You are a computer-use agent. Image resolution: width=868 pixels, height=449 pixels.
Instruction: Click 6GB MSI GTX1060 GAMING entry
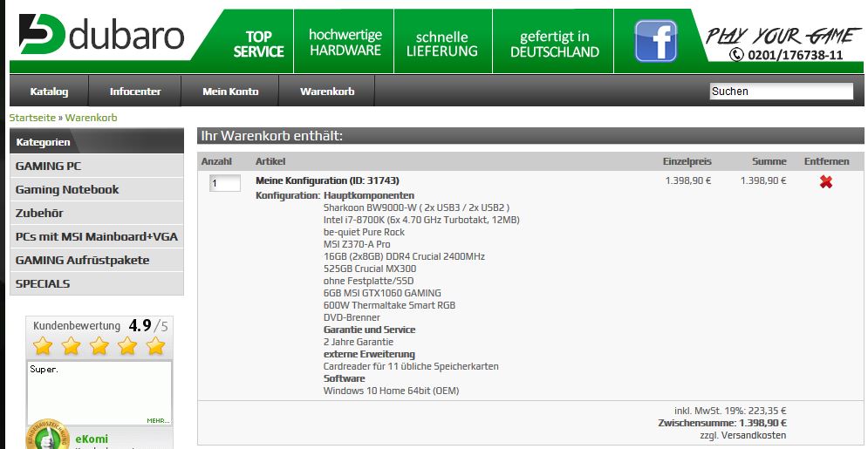point(382,293)
